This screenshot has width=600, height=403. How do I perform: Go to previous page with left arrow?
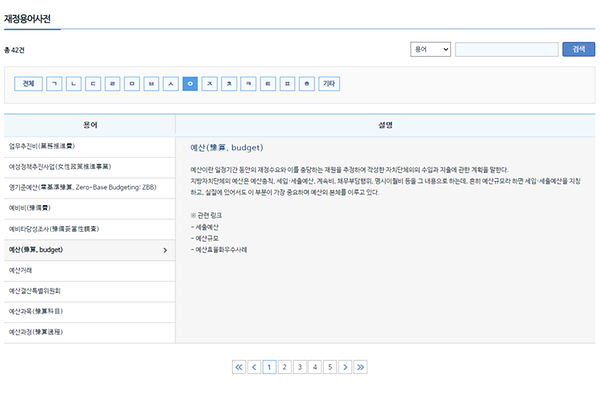click(x=254, y=367)
